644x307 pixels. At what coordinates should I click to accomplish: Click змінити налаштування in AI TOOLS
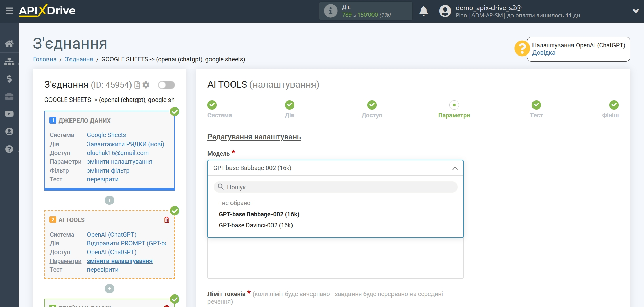click(x=119, y=261)
